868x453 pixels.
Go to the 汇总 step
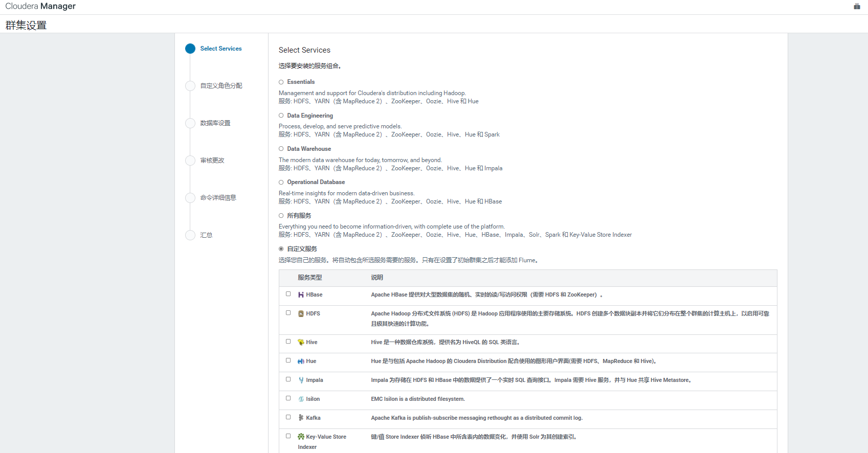click(x=206, y=235)
